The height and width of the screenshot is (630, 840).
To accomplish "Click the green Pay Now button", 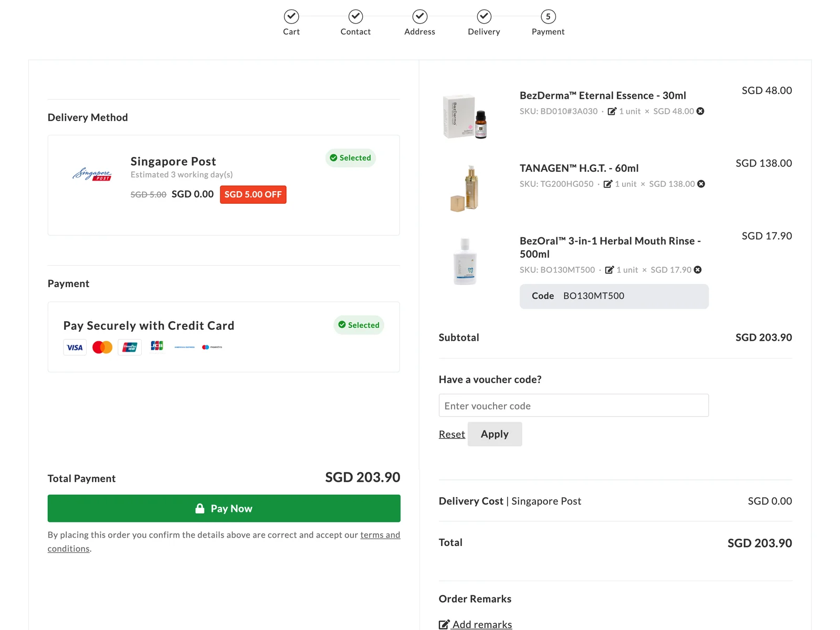I will coord(224,509).
